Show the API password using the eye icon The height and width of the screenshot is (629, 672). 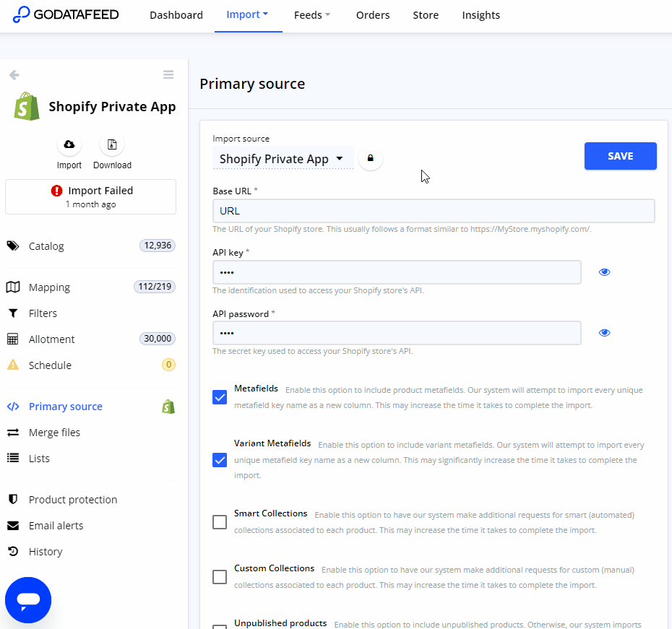(605, 333)
